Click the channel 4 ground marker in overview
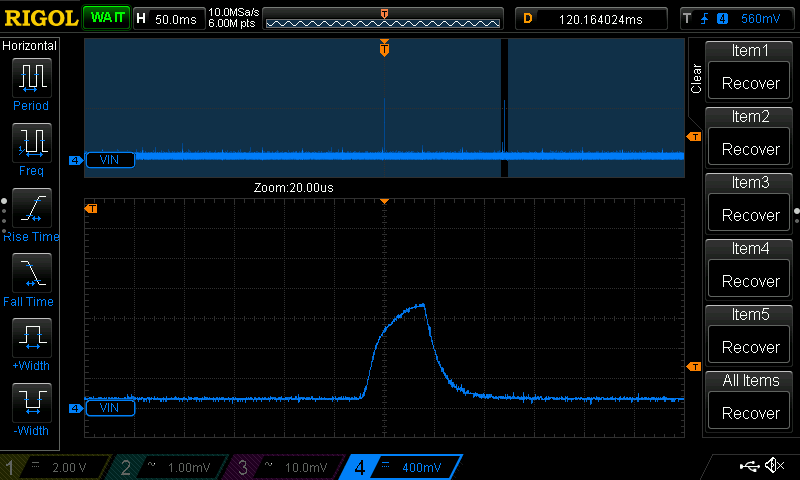This screenshot has width=800, height=480. click(76, 160)
